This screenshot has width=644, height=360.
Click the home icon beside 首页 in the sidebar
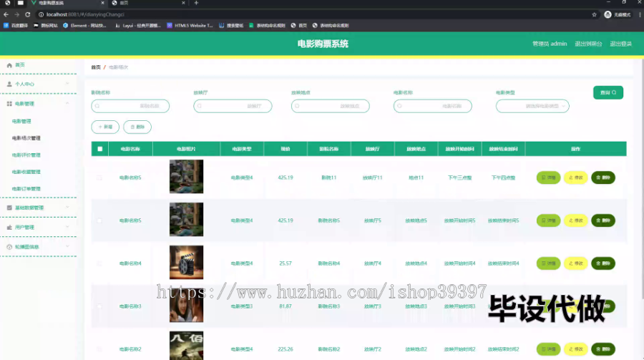(x=9, y=65)
